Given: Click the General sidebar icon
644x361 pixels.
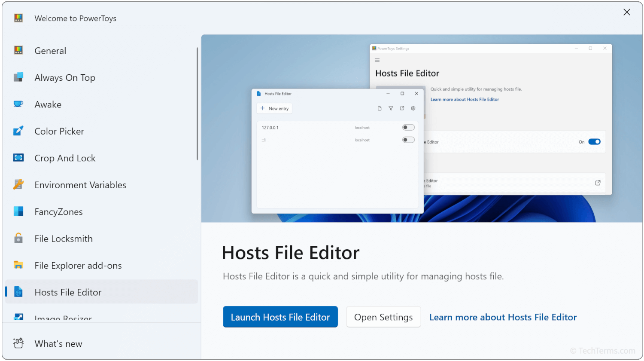Looking at the screenshot, I should click(18, 50).
